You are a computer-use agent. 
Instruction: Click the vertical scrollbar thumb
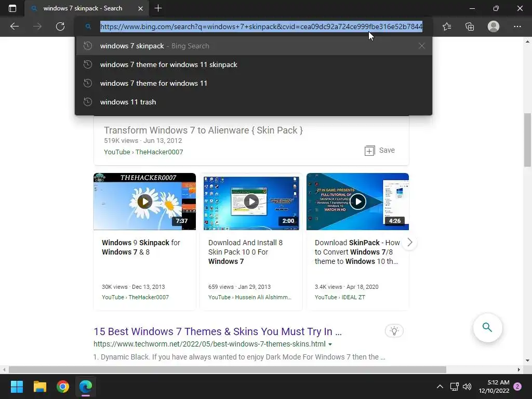click(x=527, y=140)
